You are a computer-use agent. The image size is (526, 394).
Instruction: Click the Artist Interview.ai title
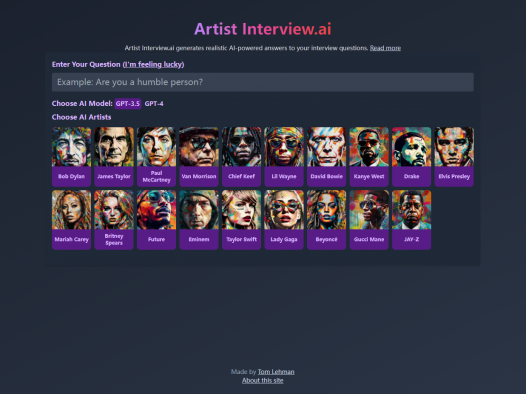click(263, 29)
